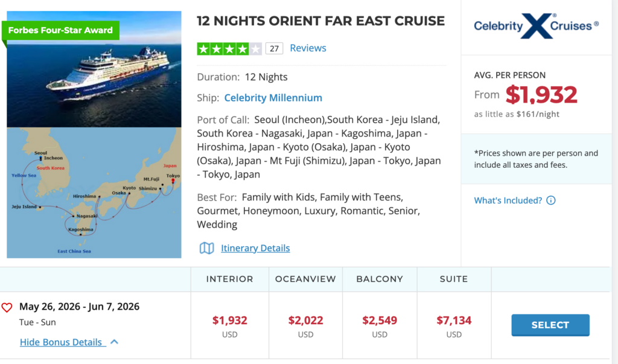The width and height of the screenshot is (618, 364).
Task: Click the blue SELECT button
Action: [550, 325]
